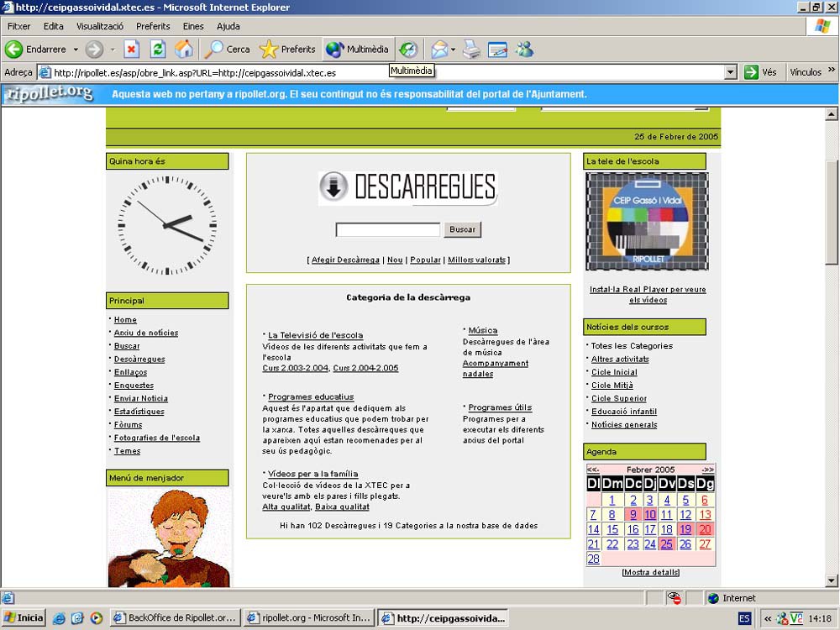Click the Messenger icon in the toolbar
Image resolution: width=840 pixels, height=630 pixels.
pos(525,50)
